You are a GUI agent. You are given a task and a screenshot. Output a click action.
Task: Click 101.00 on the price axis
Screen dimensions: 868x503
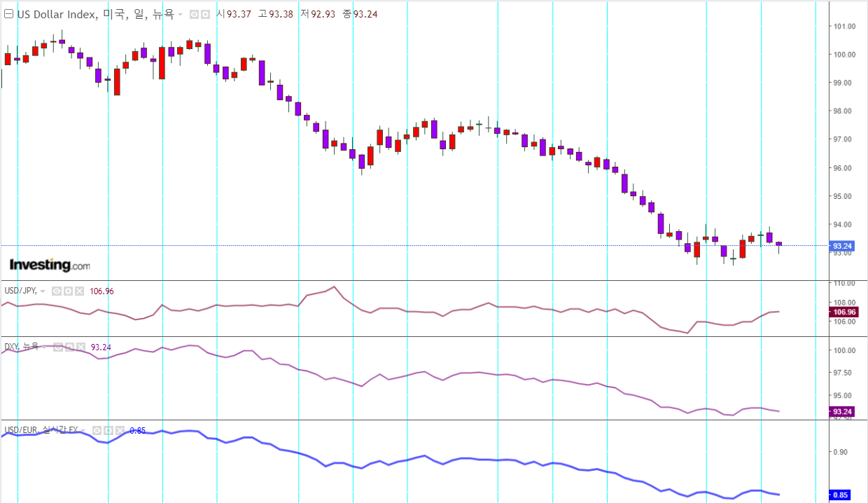844,27
